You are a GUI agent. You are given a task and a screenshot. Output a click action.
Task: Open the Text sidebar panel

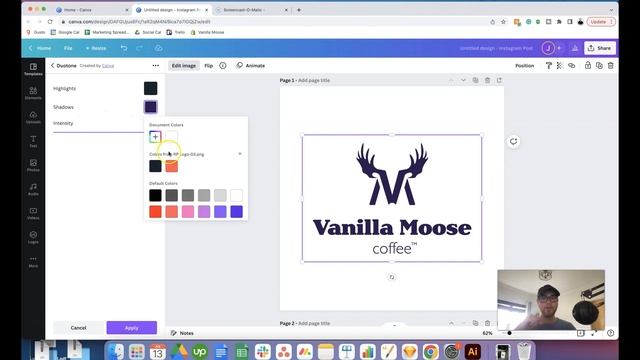click(x=33, y=141)
